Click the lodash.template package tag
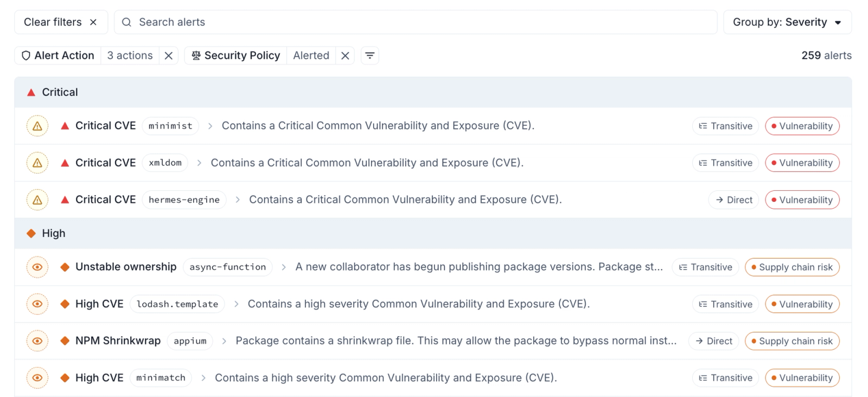The width and height of the screenshot is (868, 397). tap(177, 304)
